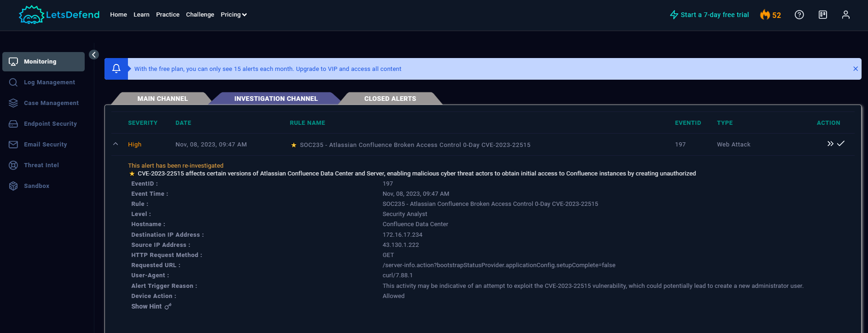The width and height of the screenshot is (868, 333).
Task: Click the HTTP request method GET value
Action: (x=388, y=255)
